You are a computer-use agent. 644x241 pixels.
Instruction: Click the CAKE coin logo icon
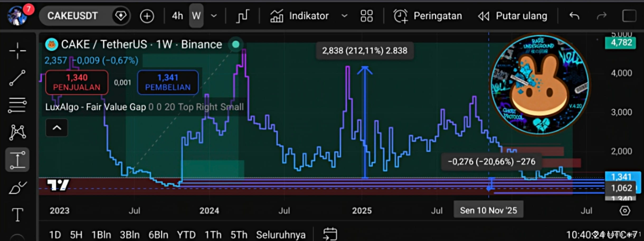tap(51, 44)
